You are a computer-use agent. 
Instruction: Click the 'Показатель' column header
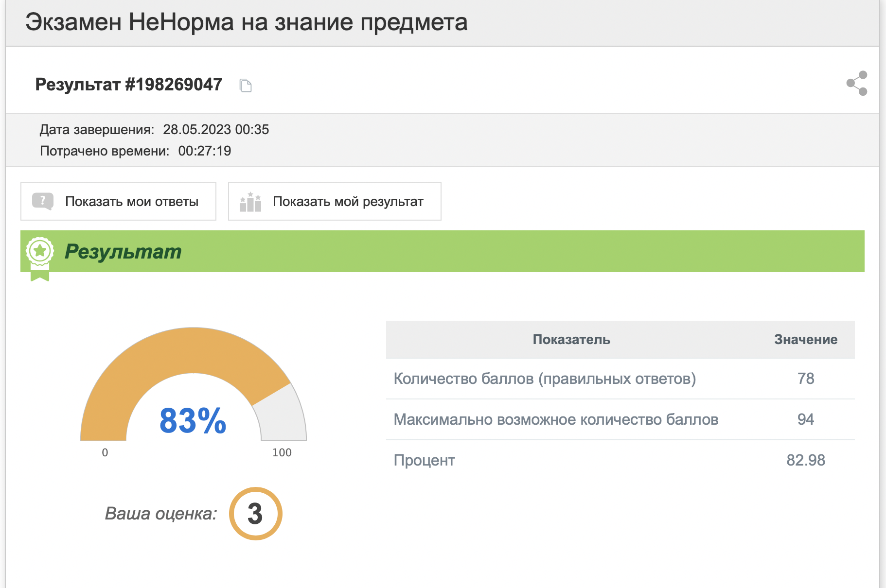pyautogui.click(x=571, y=340)
